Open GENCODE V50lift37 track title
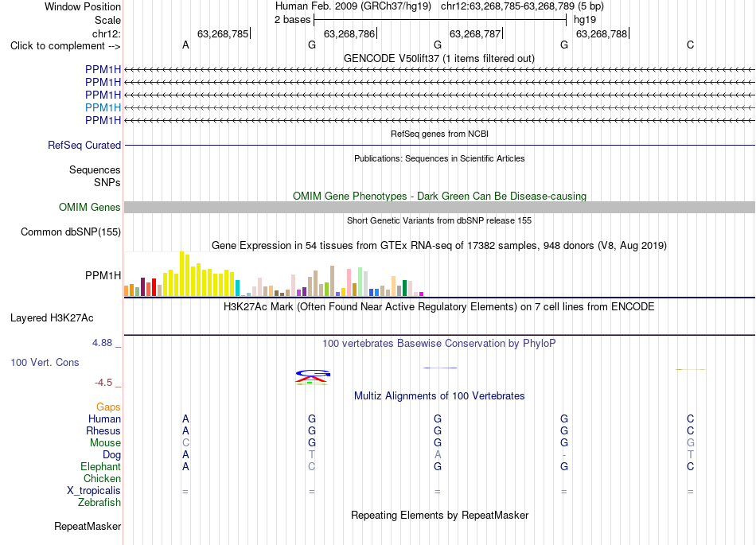 click(439, 59)
